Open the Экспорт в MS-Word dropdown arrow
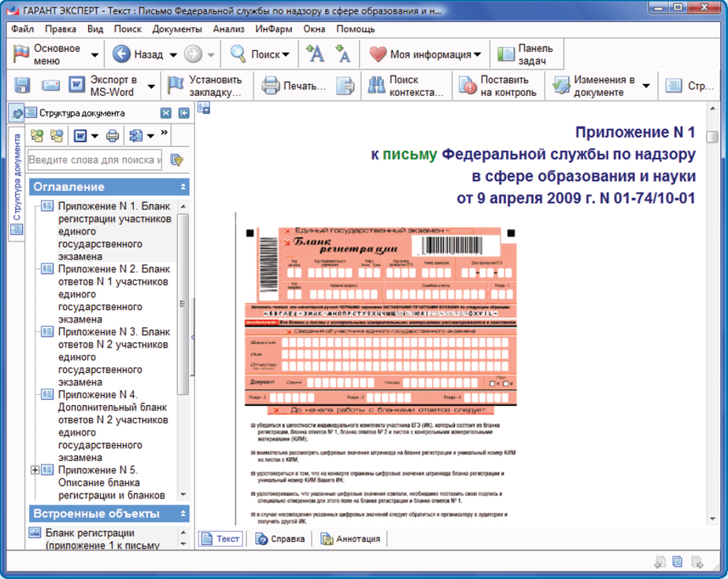This screenshot has height=579, width=728. click(151, 86)
